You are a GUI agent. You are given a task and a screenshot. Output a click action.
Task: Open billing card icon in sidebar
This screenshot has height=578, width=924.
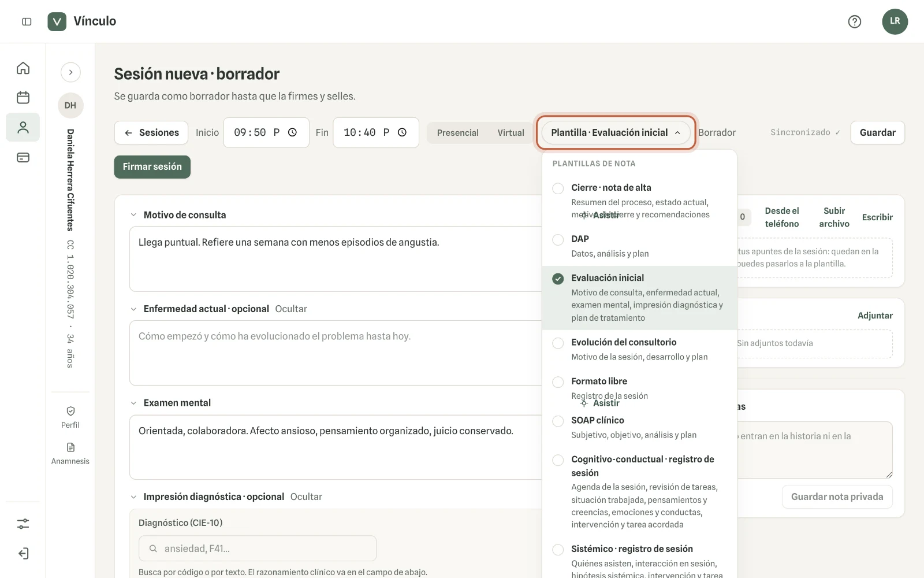click(23, 157)
